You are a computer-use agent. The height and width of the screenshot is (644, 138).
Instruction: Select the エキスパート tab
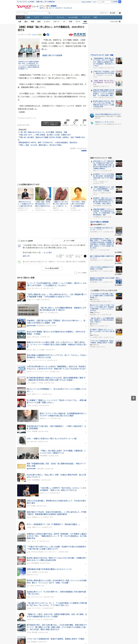click(x=48, y=17)
